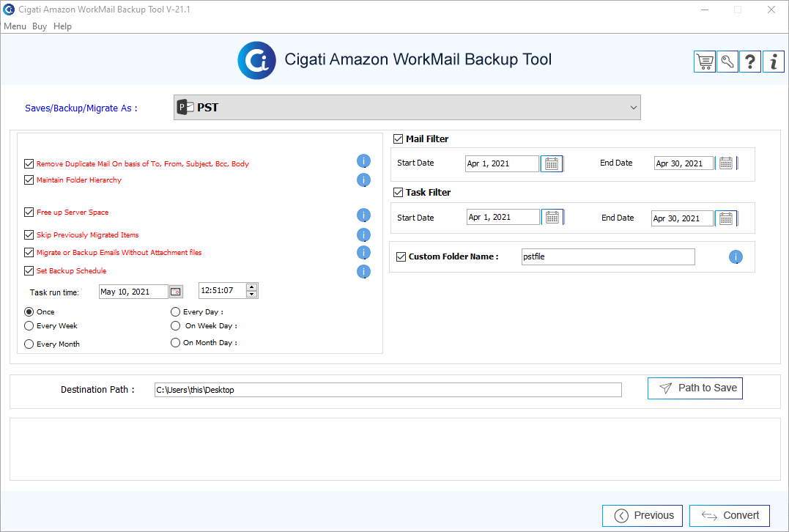Viewport: 789px width, 532px height.
Task: Click the Convert button
Action: pyautogui.click(x=730, y=516)
